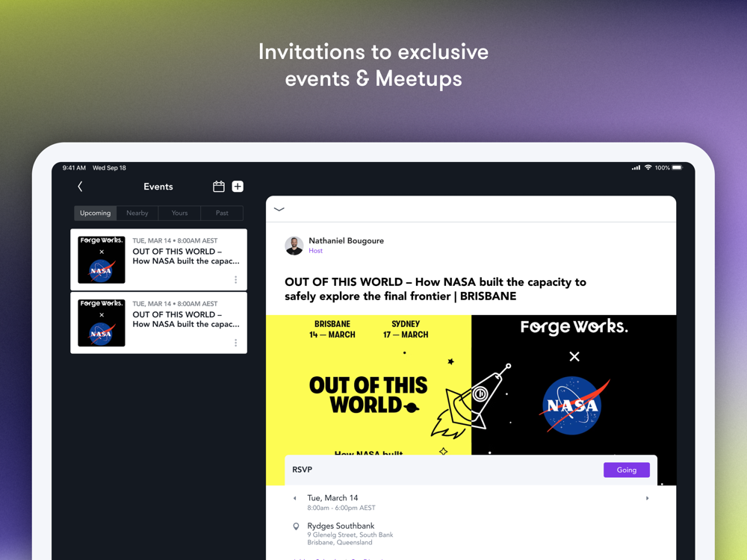Click the 8:00am - 6:00pm AEST time
The width and height of the screenshot is (747, 560).
click(x=341, y=508)
